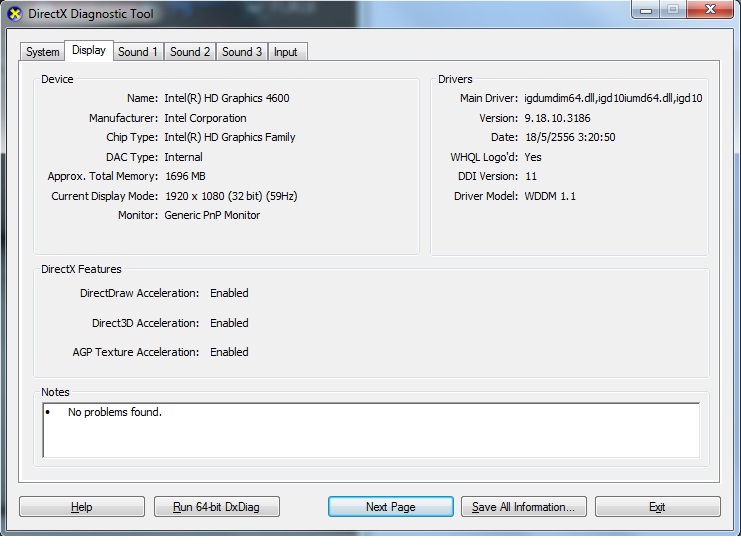741x553 pixels.
Task: Click the DDI Version '11' value
Action: pos(531,176)
